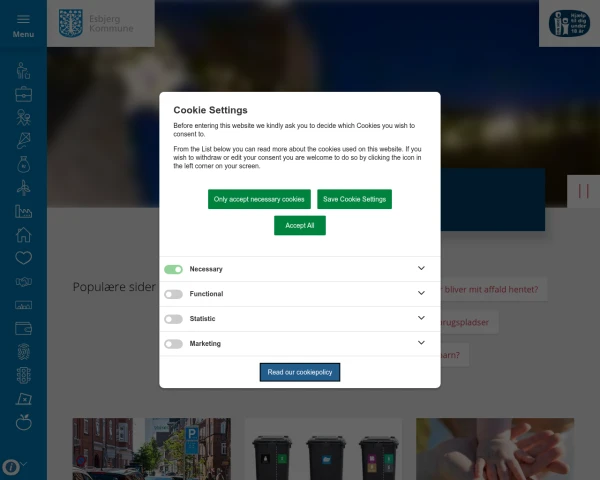Click the Esbjerg Kommune coat of arms logo

[71, 23]
